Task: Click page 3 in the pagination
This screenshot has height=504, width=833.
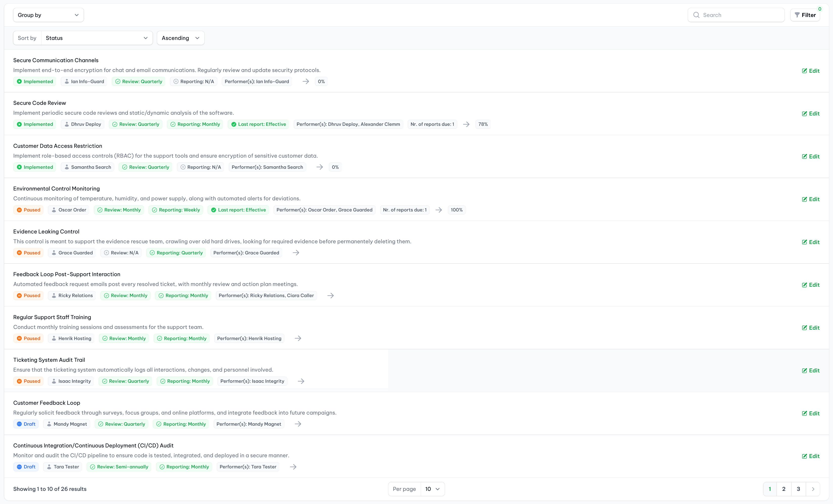Action: point(798,489)
